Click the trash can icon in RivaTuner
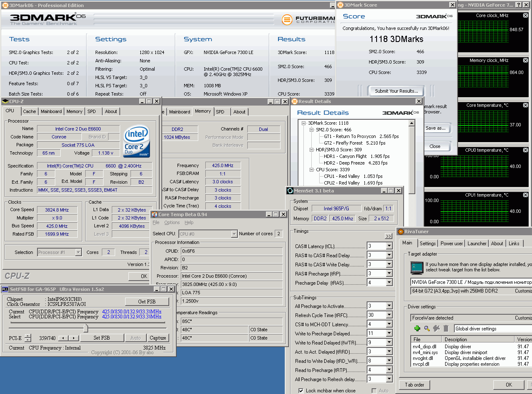Screen dimensions: 532x394 (x=446, y=328)
